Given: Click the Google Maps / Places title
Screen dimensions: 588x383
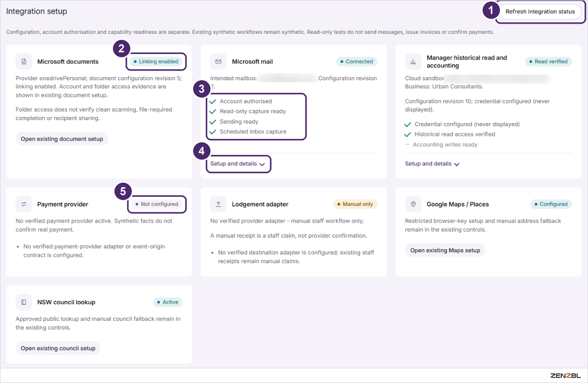Looking at the screenshot, I should (457, 204).
